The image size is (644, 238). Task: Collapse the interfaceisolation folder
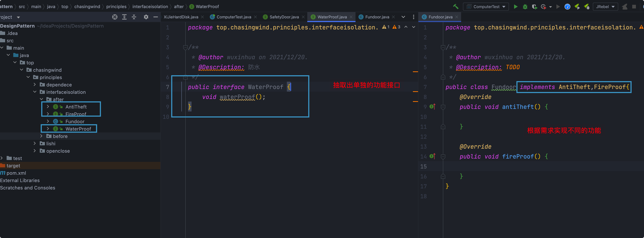pos(35,92)
